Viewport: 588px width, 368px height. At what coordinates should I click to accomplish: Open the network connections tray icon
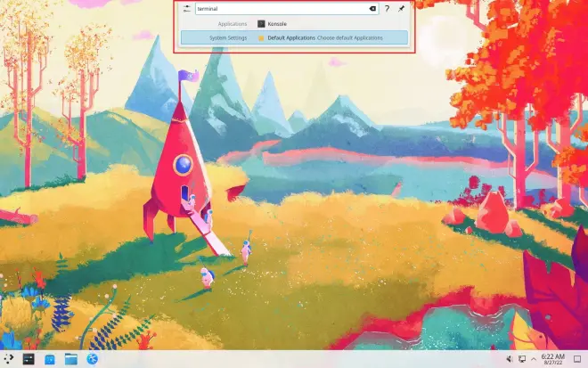522,359
